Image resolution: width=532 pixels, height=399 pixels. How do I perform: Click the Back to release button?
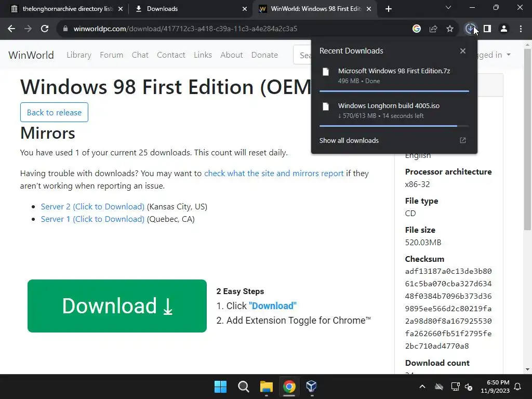[54, 112]
